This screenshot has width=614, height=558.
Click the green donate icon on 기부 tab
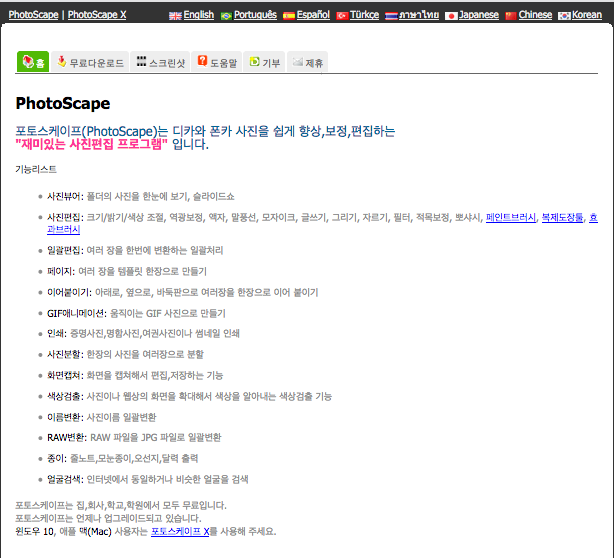point(255,61)
